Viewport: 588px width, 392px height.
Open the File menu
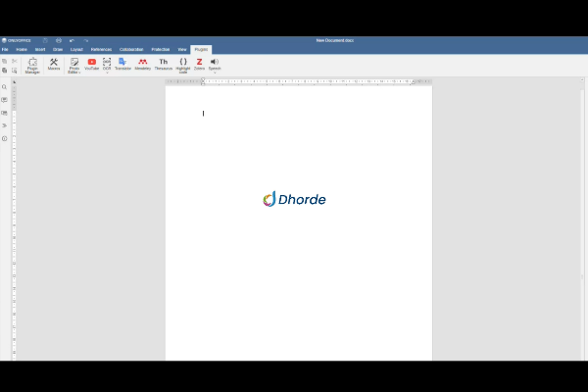click(5, 48)
